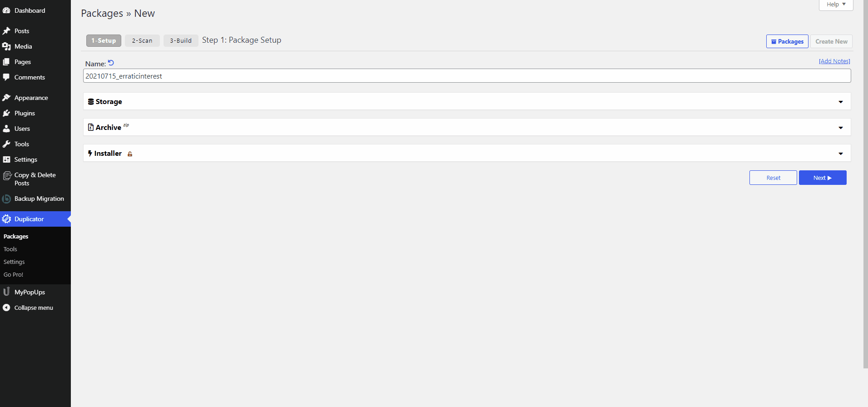This screenshot has width=868, height=407.
Task: Select the 2-Scan step tab
Action: coord(142,40)
